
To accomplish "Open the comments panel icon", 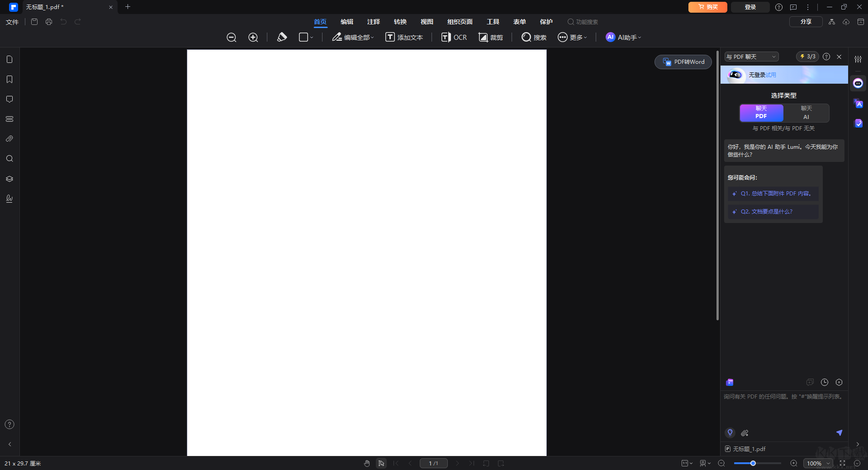I will [x=9, y=99].
